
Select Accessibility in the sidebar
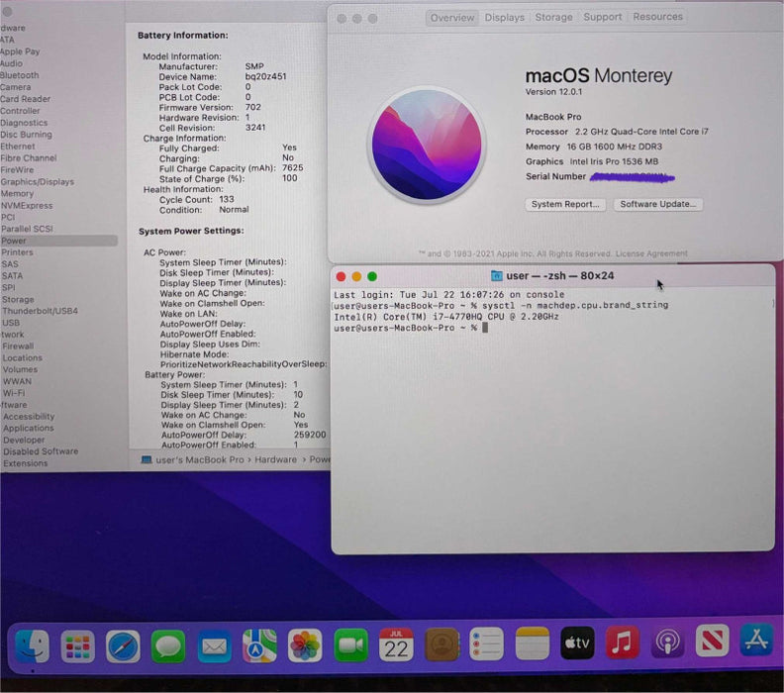(x=29, y=417)
